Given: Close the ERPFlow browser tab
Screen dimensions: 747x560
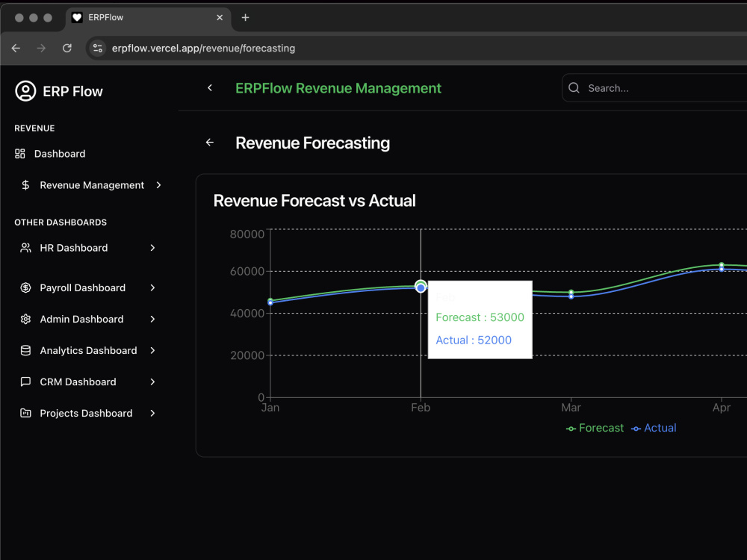Looking at the screenshot, I should click(220, 18).
